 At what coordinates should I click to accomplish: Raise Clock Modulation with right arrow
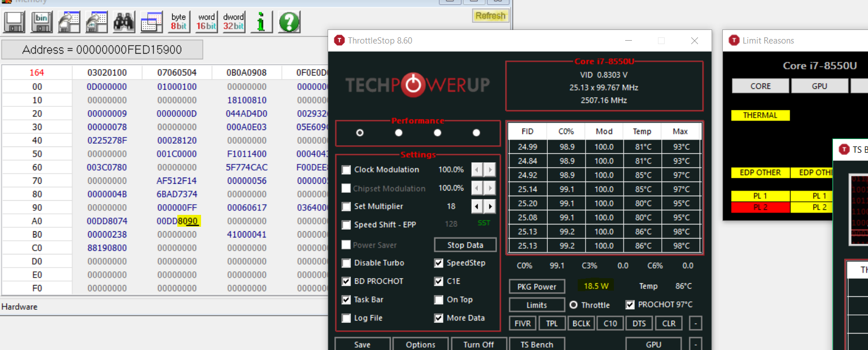[490, 170]
